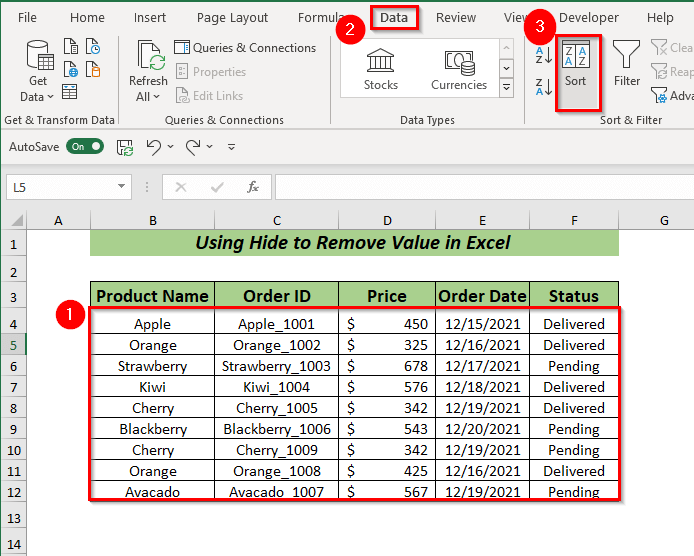Click the Save icon in the quick access toolbar
The width and height of the screenshot is (694, 556).
(x=125, y=147)
